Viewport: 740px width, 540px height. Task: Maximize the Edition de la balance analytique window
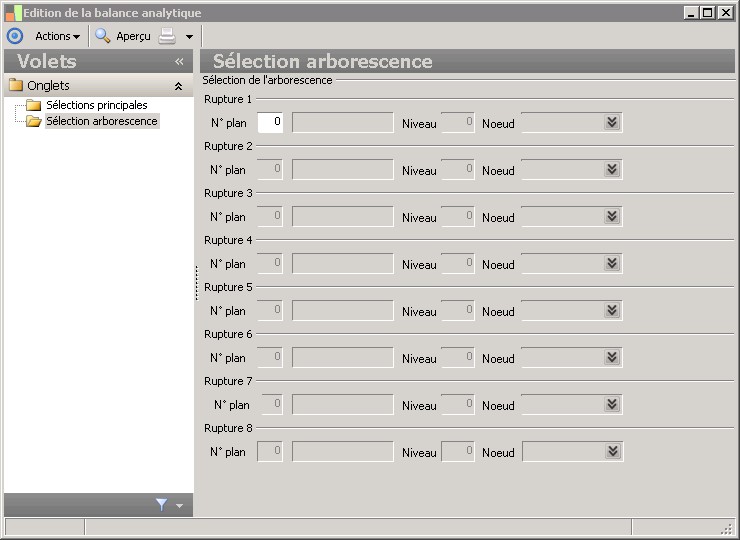[x=708, y=13]
